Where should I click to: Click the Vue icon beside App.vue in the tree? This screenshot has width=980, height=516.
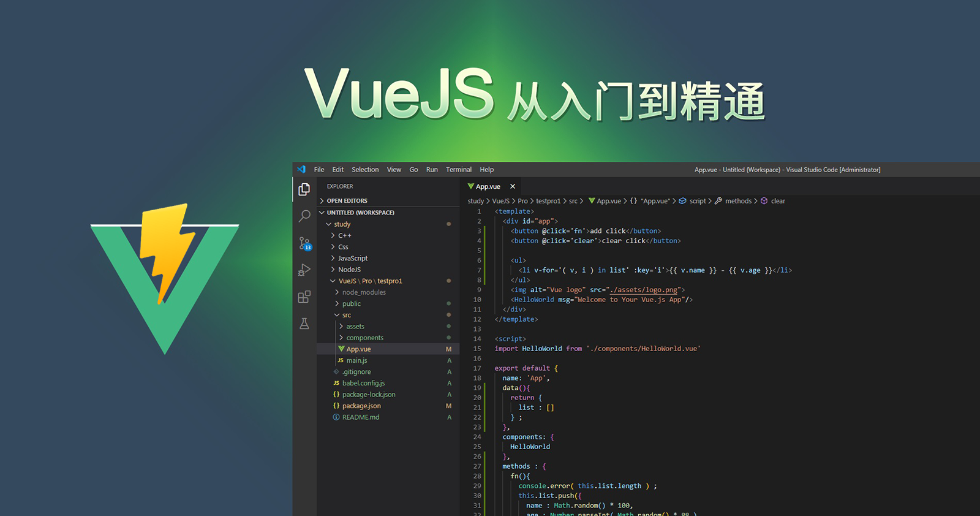pyautogui.click(x=342, y=349)
